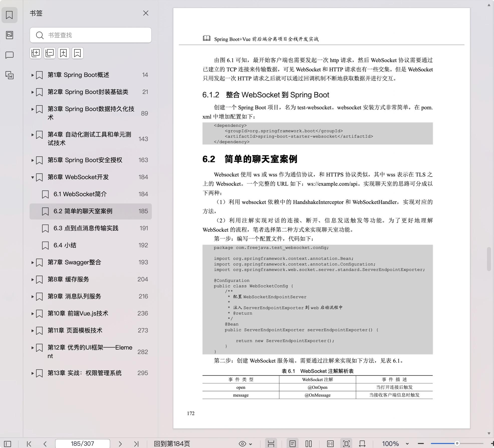Expand 第11章 页面模板技术 chapter
This screenshot has width=494, height=448.
(x=33, y=330)
